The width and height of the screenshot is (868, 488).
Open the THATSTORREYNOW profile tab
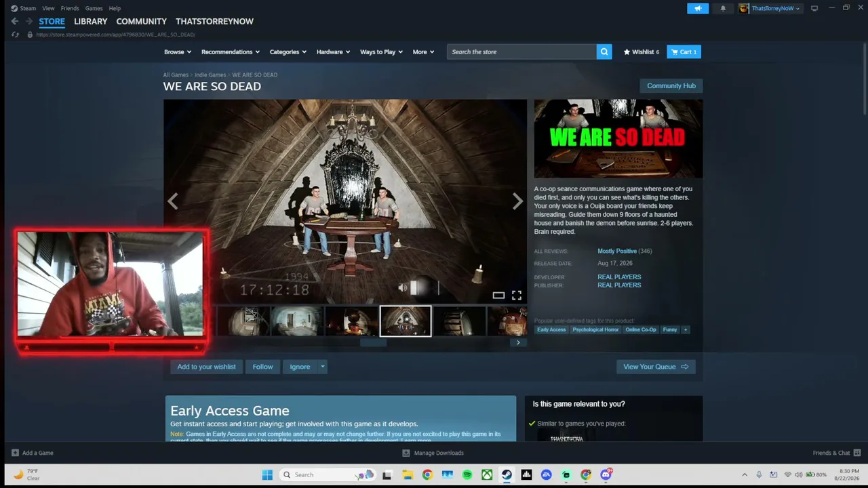click(214, 22)
